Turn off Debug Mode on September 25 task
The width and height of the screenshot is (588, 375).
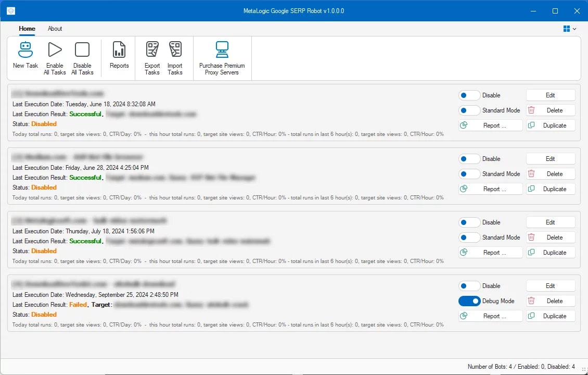click(x=469, y=301)
